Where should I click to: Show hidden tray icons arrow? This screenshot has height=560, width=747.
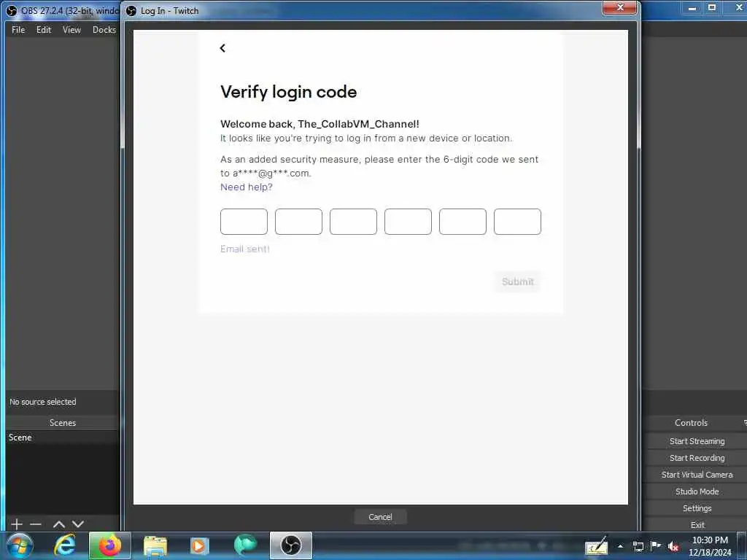point(620,546)
